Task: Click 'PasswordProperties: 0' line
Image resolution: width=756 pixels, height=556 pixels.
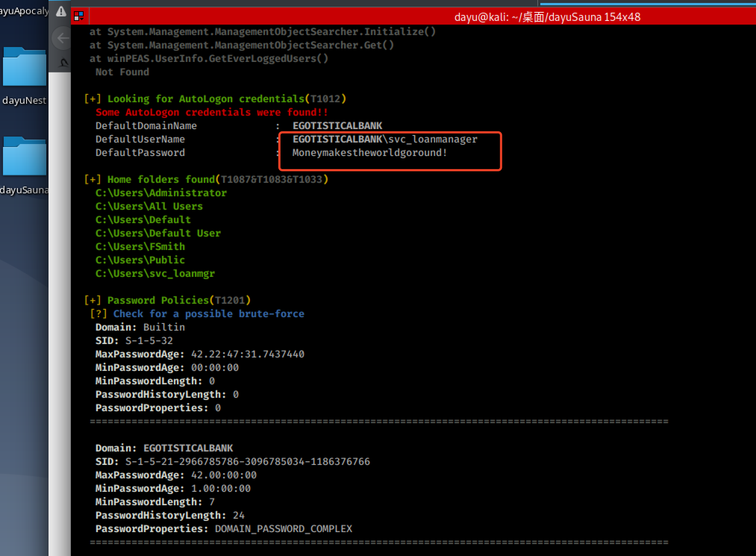Action: pyautogui.click(x=158, y=408)
